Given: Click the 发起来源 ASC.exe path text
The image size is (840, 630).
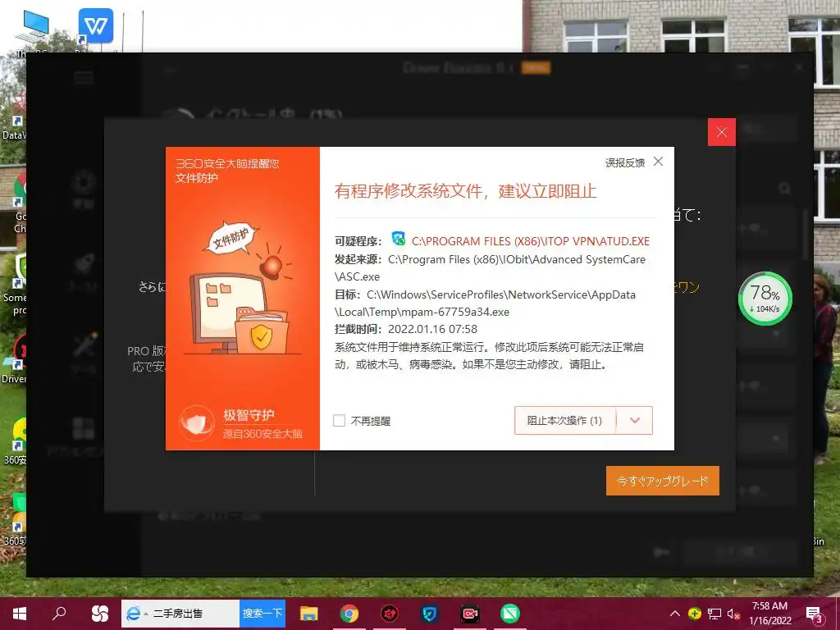Looking at the screenshot, I should pyautogui.click(x=490, y=268).
